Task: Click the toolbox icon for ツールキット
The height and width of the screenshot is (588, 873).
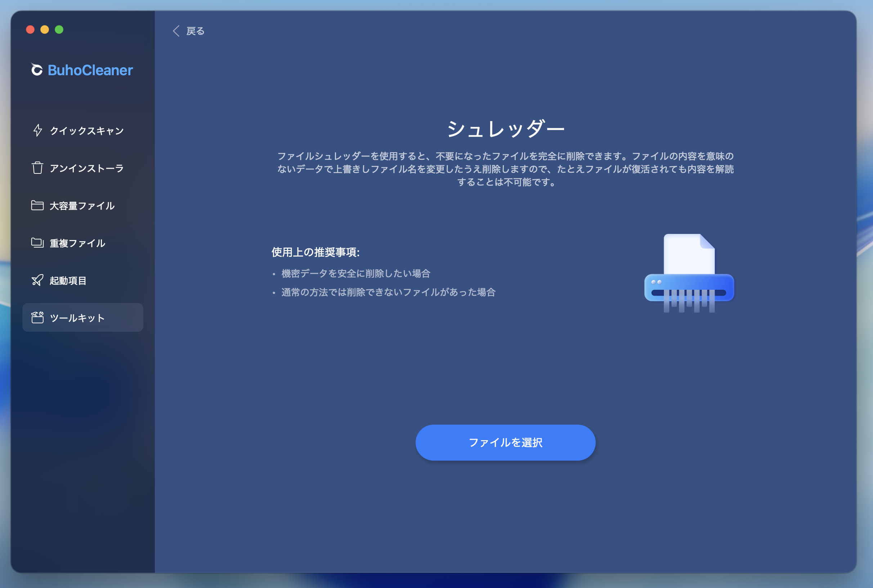Action: [37, 318]
